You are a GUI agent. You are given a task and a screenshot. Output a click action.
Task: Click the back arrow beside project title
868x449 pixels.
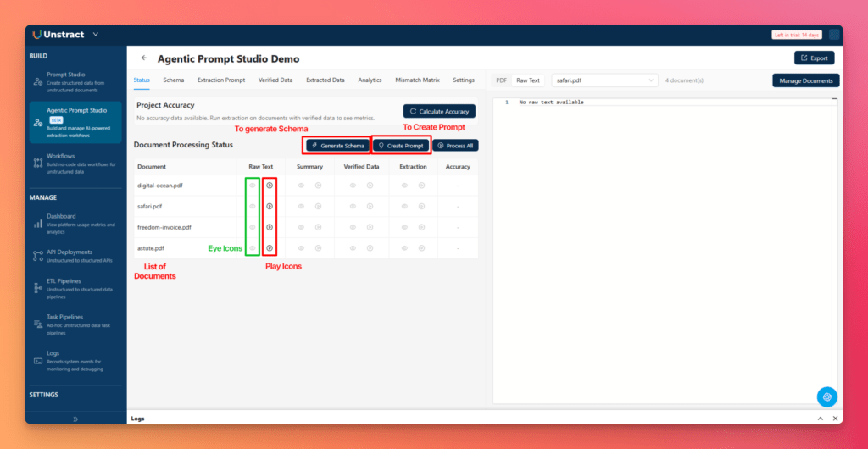point(143,58)
